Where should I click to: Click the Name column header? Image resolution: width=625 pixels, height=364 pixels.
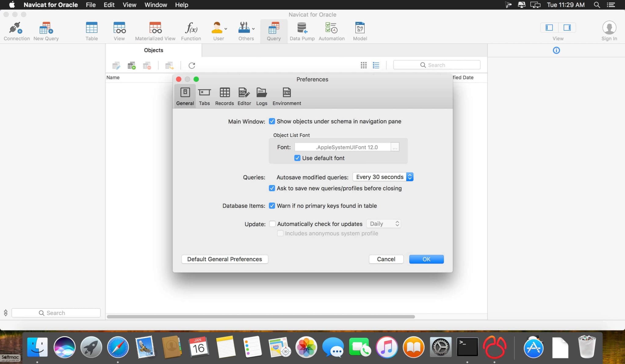(x=113, y=77)
